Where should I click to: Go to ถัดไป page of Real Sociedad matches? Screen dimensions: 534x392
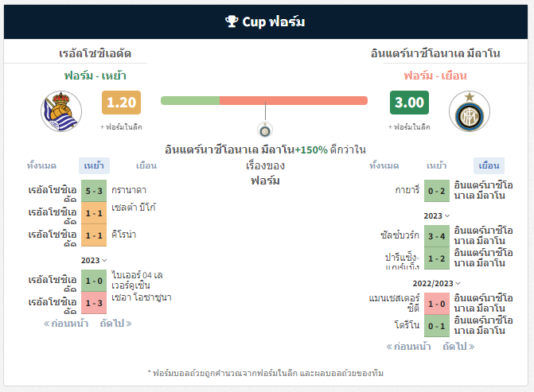[x=115, y=324]
